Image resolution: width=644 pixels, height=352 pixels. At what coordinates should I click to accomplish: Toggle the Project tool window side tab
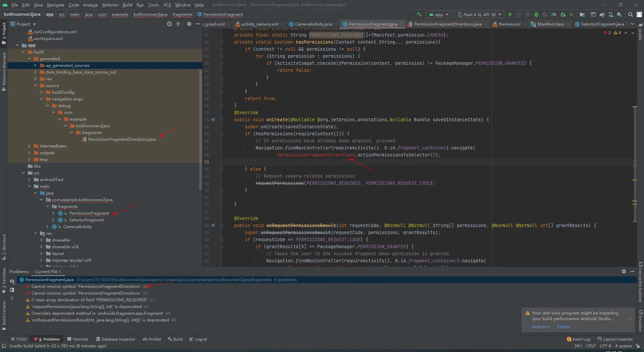(x=4, y=33)
